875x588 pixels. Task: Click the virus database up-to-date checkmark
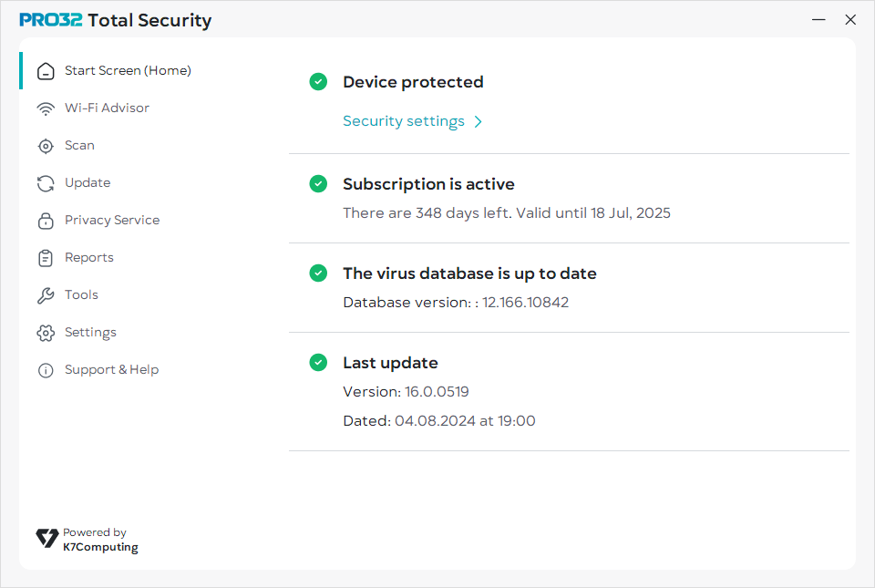pos(318,273)
